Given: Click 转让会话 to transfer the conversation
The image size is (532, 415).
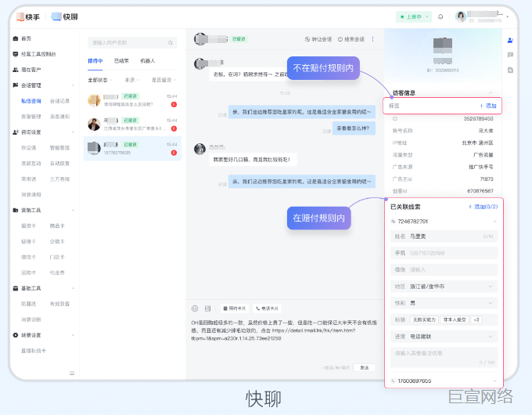Looking at the screenshot, I should click(318, 39).
